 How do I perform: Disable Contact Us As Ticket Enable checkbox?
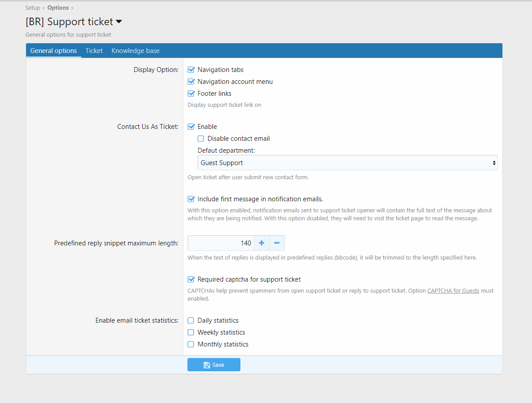tap(191, 127)
